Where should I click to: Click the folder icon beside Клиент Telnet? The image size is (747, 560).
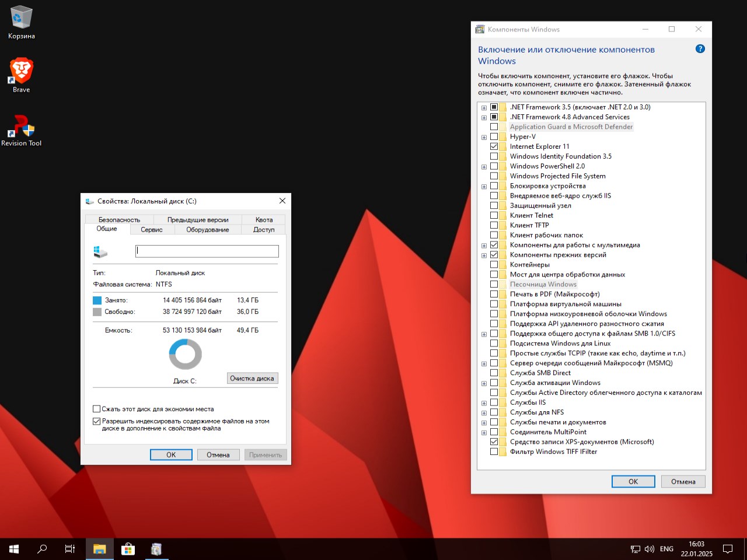pos(503,215)
